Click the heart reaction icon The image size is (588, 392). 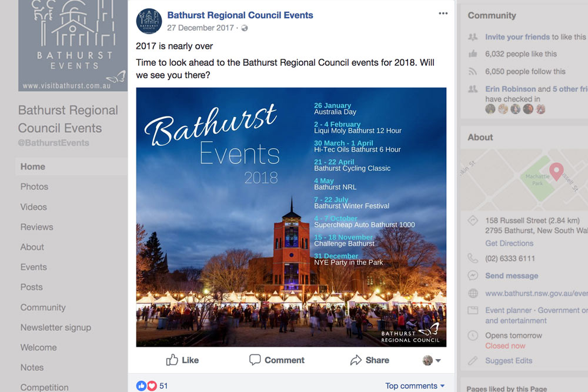point(152,386)
